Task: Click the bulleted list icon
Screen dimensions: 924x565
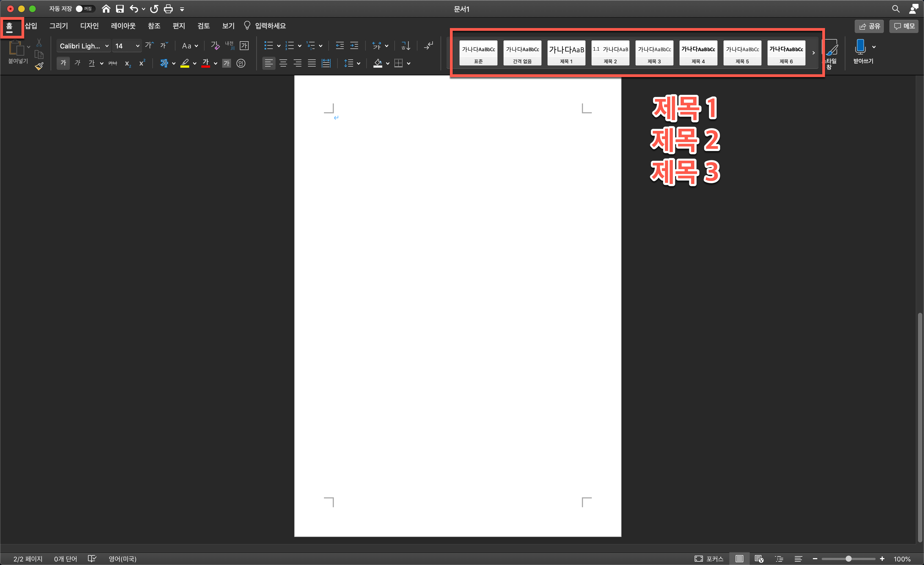Action: (x=268, y=46)
